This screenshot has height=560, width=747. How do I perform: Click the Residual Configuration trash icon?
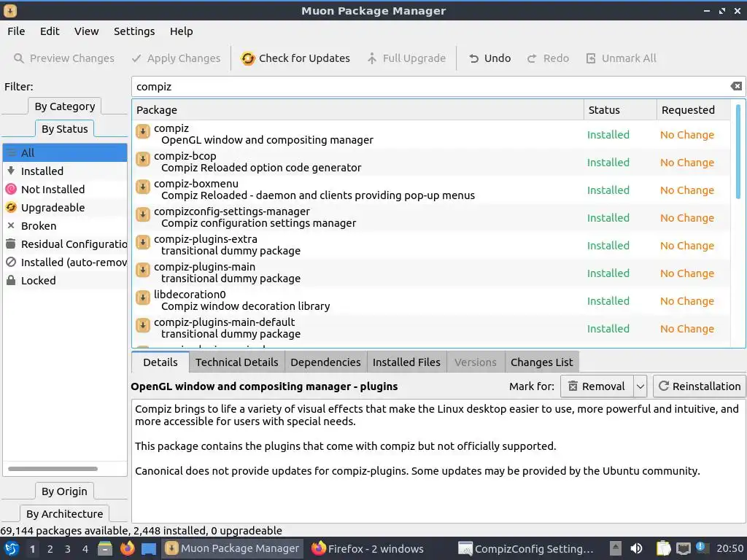[11, 244]
